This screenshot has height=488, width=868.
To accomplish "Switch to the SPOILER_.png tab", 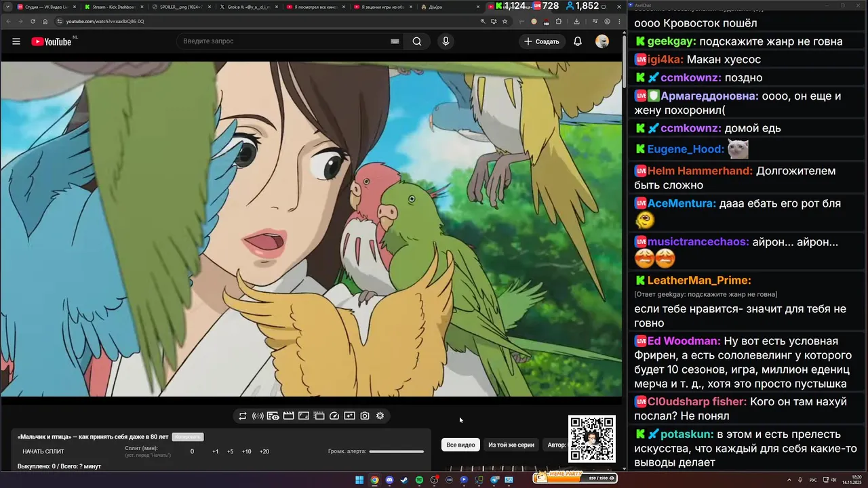I will coord(180,7).
